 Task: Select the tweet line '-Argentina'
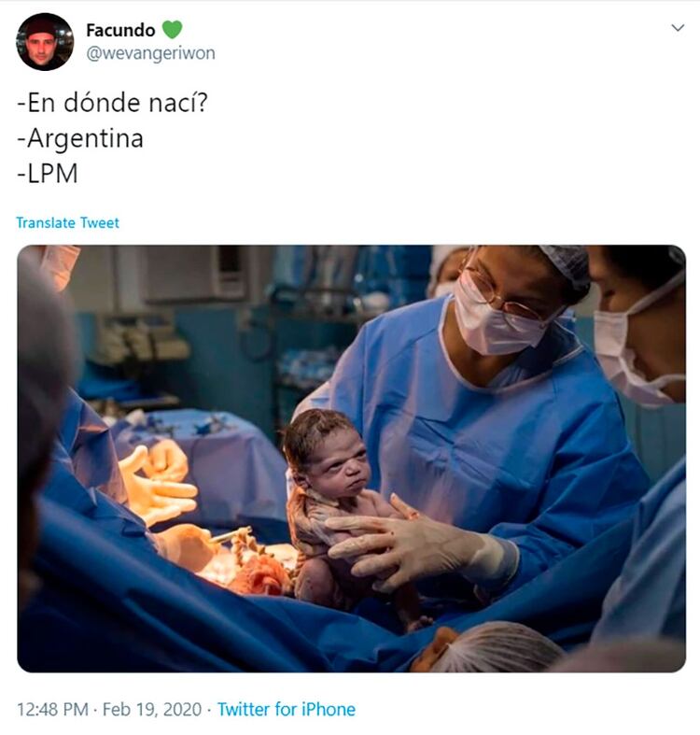point(80,138)
